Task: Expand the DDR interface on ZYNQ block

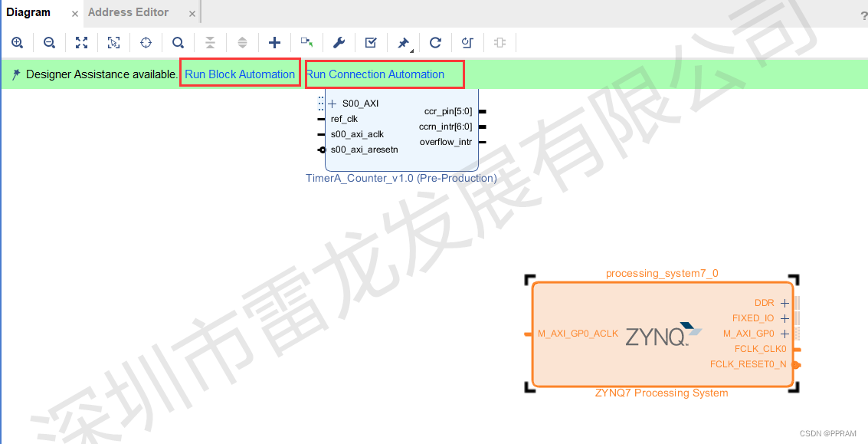Action: pyautogui.click(x=784, y=303)
